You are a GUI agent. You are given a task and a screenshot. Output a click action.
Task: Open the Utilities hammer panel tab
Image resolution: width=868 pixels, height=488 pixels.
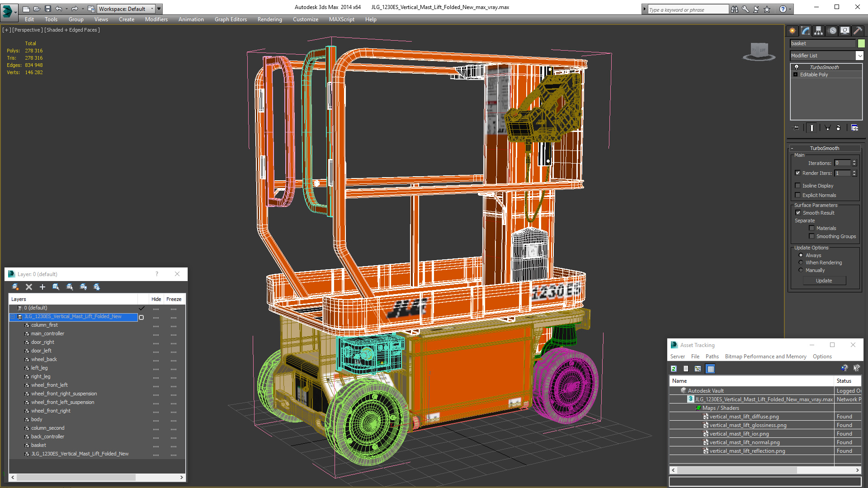coord(858,31)
